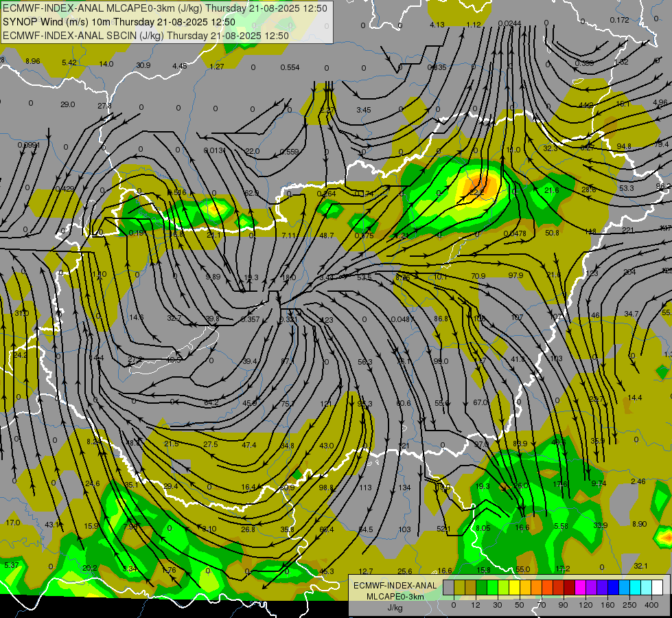
Task: Click the magenta legend swatch
Action: pyautogui.click(x=581, y=587)
